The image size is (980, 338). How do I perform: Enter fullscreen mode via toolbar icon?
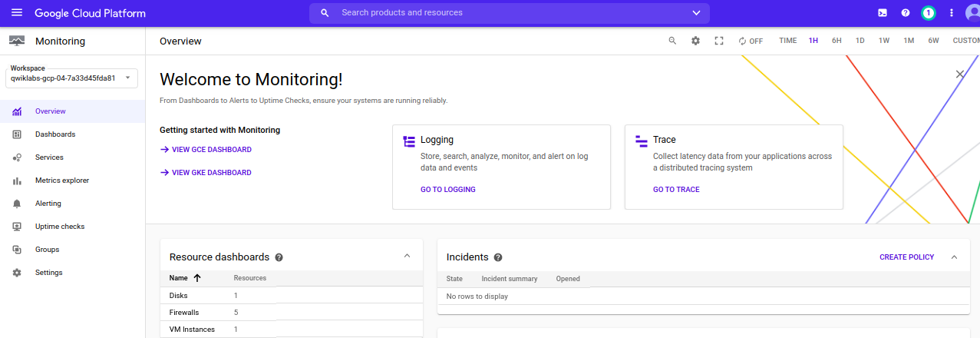(719, 41)
